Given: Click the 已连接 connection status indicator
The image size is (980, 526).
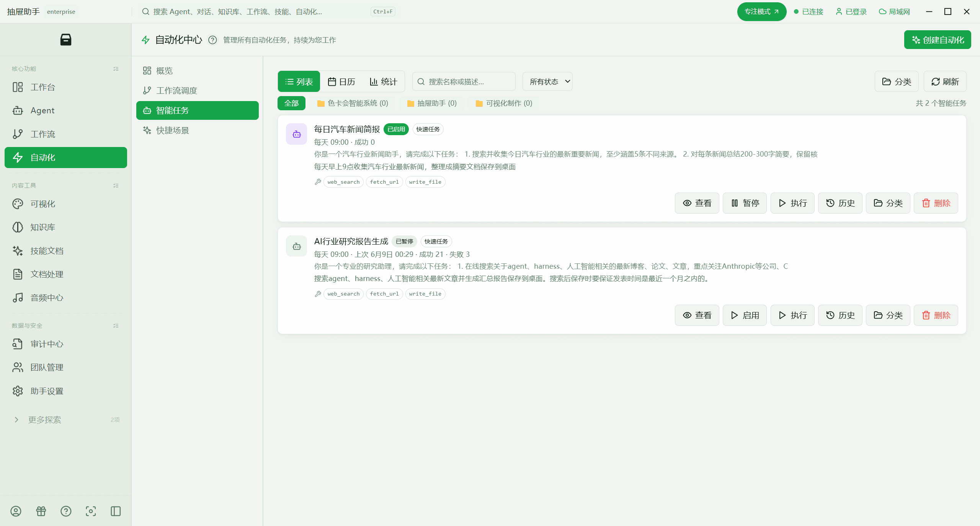Looking at the screenshot, I should (808, 11).
